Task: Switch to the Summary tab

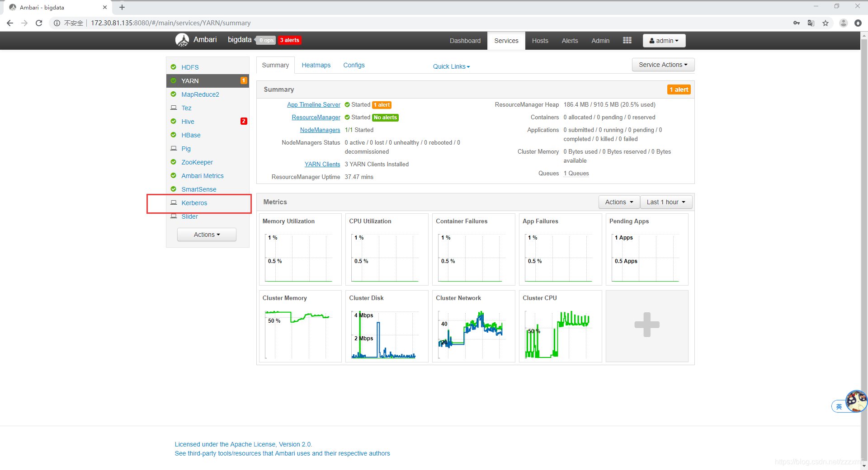Action: (x=275, y=65)
